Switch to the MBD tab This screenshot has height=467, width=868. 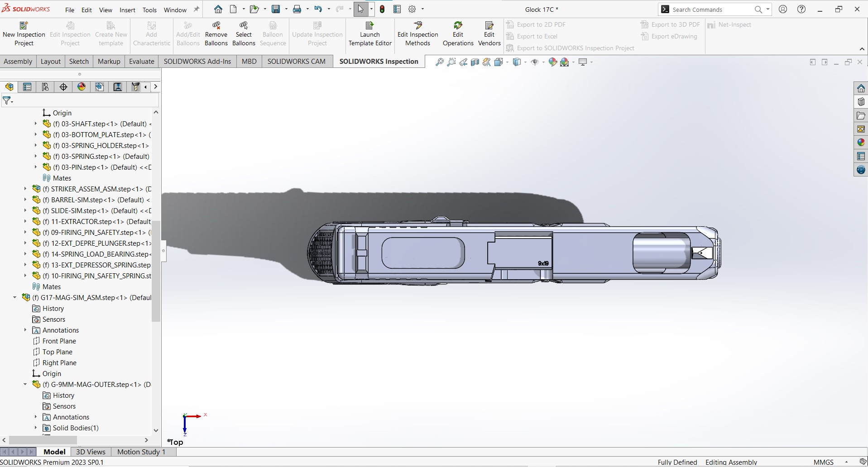tap(249, 61)
